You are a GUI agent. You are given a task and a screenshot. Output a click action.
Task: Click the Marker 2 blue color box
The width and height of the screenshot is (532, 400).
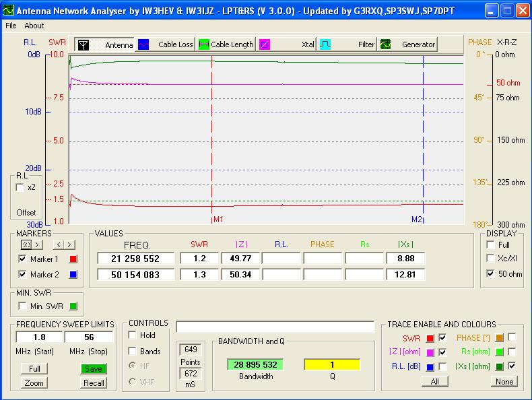75,275
